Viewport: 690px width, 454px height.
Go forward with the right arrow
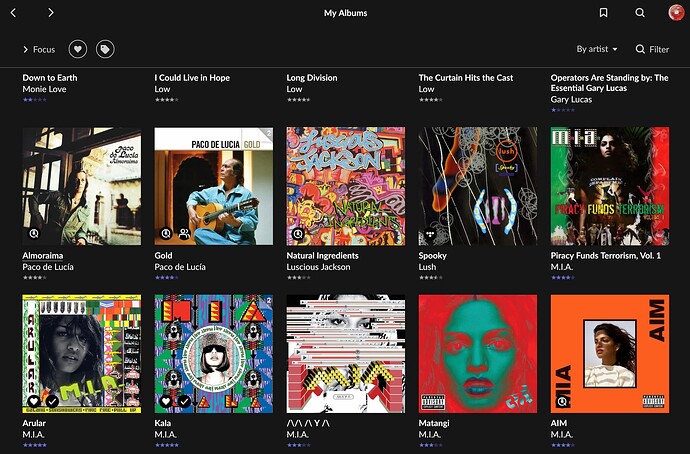pos(51,12)
